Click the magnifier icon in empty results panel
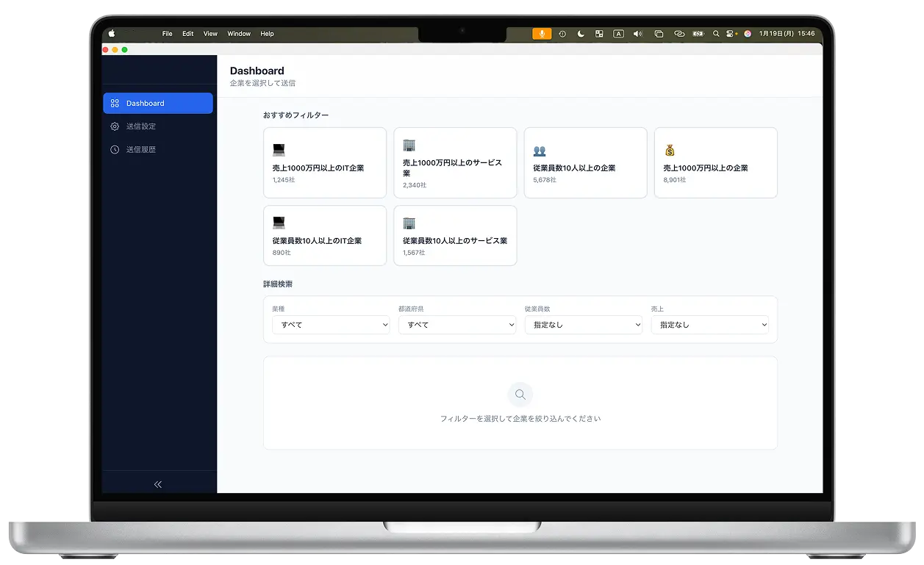This screenshot has height=565, width=924. [x=520, y=395]
